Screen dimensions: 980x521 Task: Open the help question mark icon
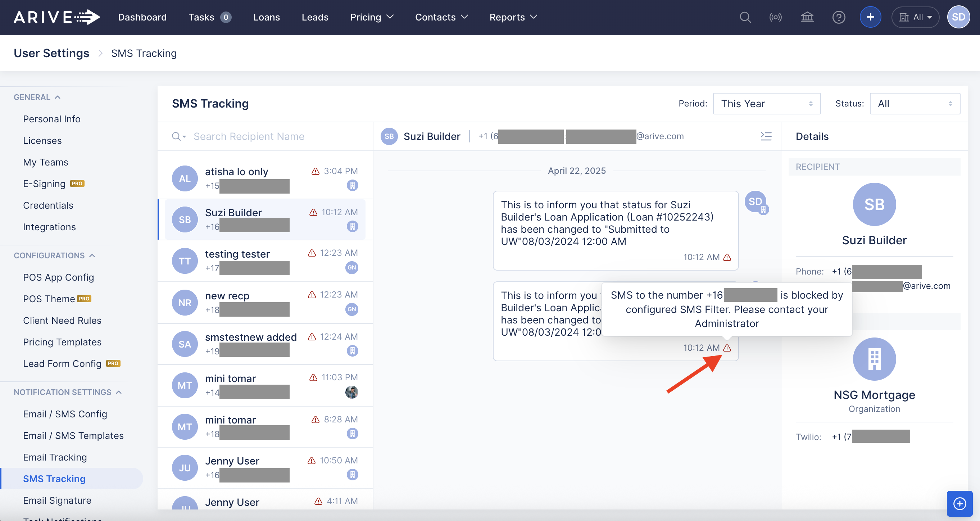point(839,17)
